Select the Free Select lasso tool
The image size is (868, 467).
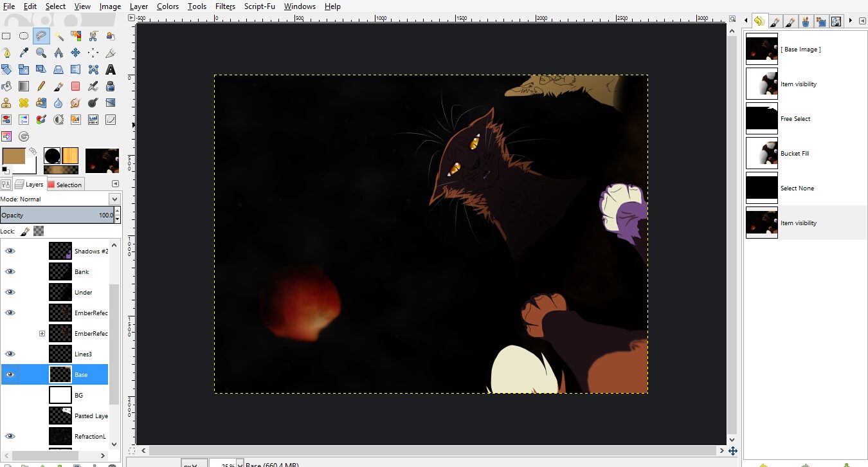[x=41, y=36]
